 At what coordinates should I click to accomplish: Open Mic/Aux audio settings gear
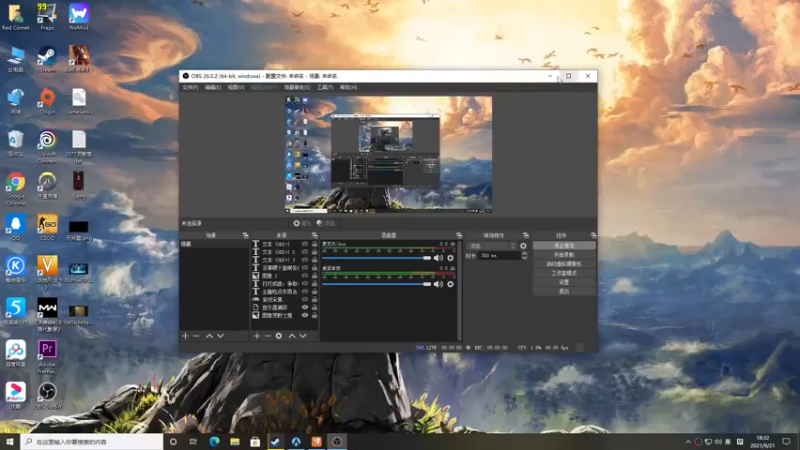coord(450,258)
